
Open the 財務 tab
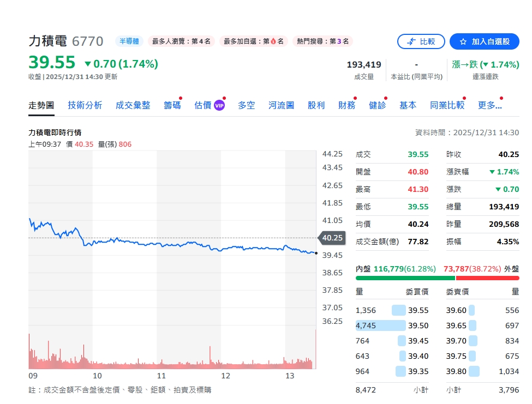(346, 105)
